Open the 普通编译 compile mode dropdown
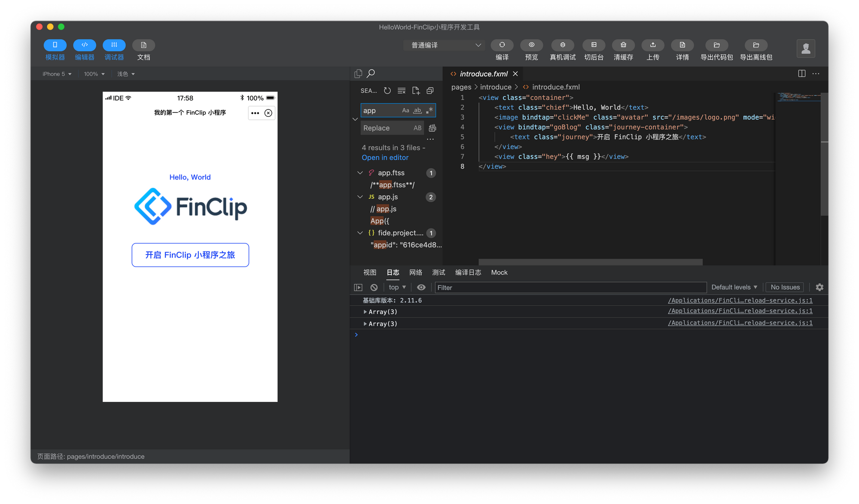 click(445, 45)
